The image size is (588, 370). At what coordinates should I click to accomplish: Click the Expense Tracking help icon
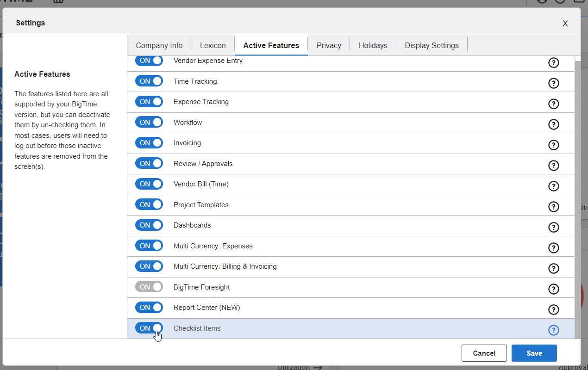pyautogui.click(x=554, y=104)
